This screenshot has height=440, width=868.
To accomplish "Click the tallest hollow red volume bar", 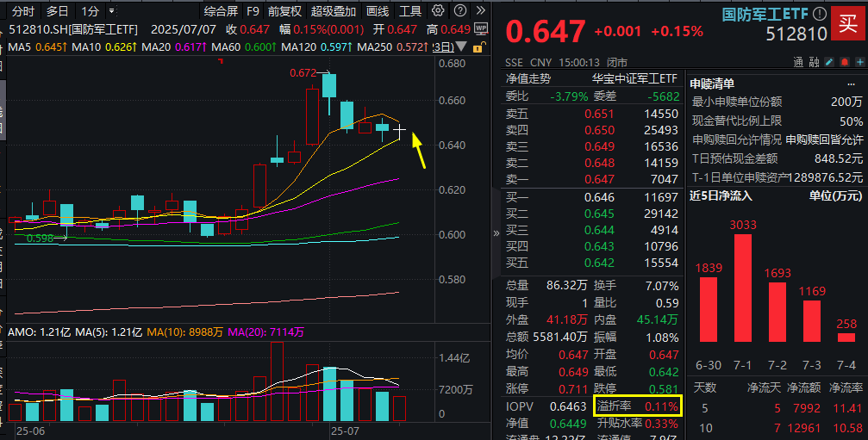I will [x=278, y=381].
